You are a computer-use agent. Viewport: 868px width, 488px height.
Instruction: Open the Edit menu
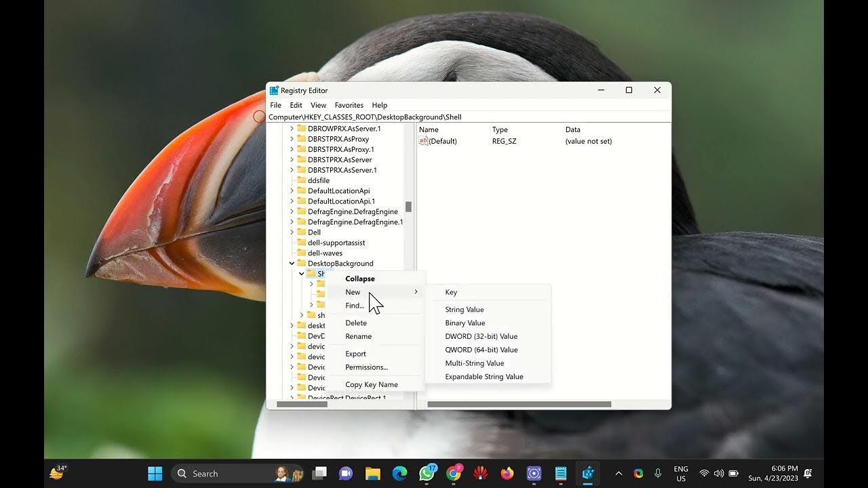296,105
